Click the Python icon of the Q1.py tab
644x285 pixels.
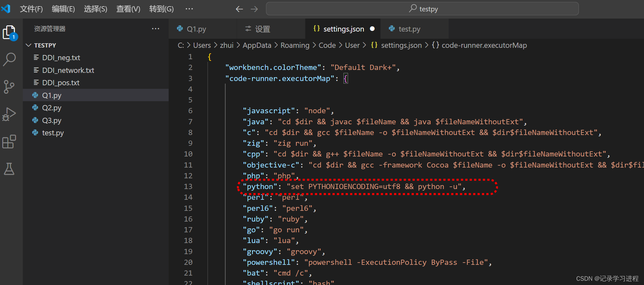[x=180, y=29]
